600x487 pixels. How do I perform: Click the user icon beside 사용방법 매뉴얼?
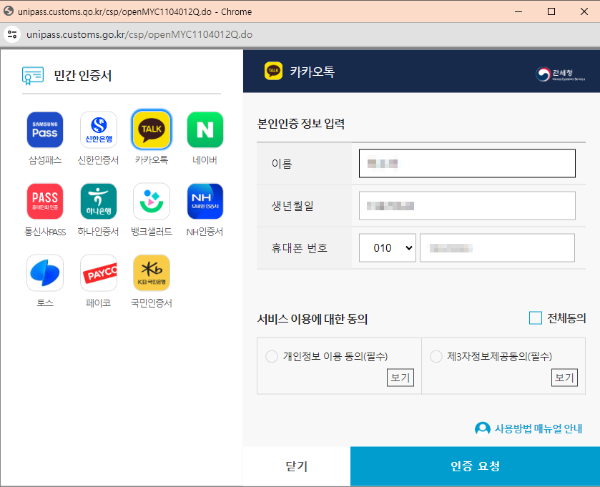tap(483, 428)
